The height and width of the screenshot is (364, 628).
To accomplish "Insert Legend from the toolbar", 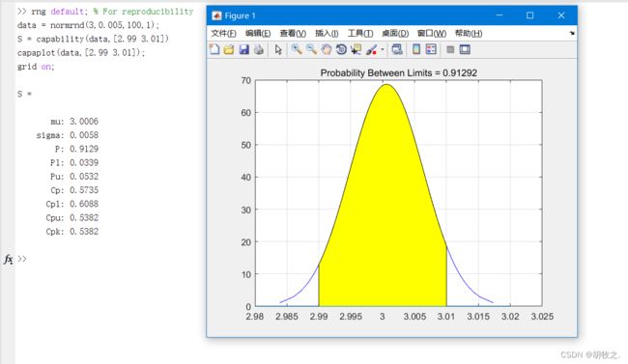I will click(431, 49).
